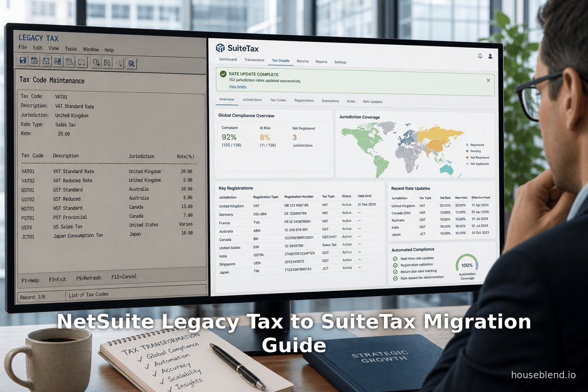This screenshot has height=392, width=588.
Task: Open the View menu in Legacy Tax
Action: 54,48
